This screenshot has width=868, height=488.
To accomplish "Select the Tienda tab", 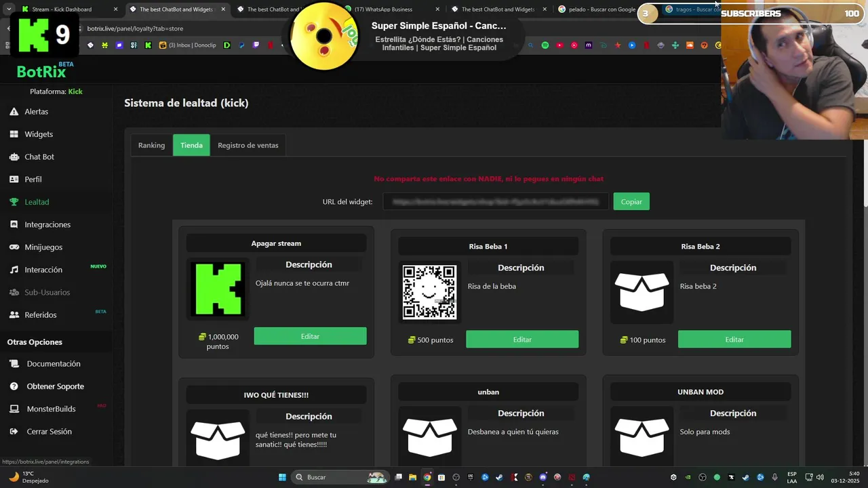I will click(191, 145).
